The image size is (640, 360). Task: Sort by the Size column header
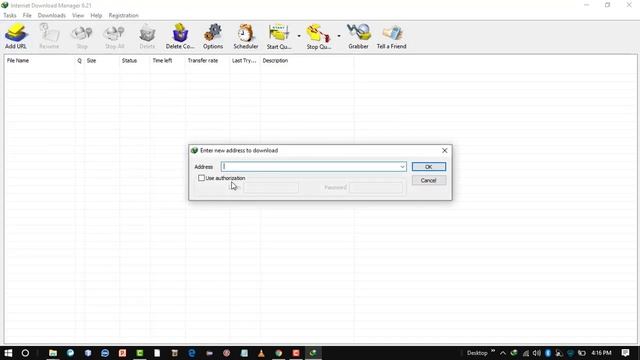pos(101,60)
